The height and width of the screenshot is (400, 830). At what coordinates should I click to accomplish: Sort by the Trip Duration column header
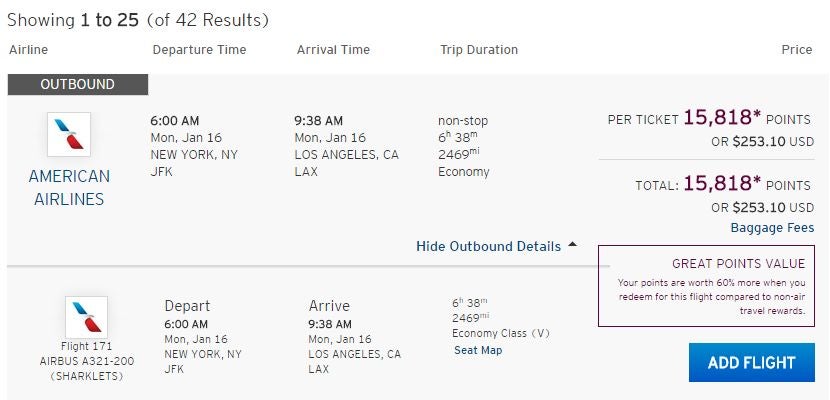(x=479, y=50)
